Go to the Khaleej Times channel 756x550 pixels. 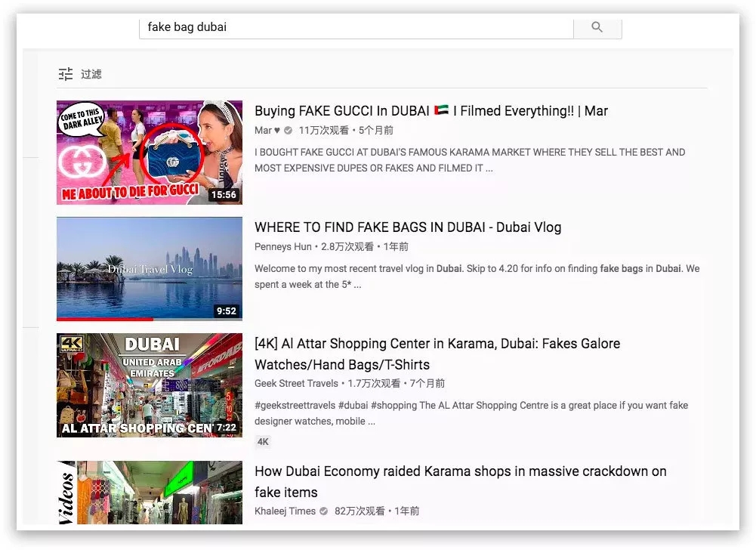285,511
